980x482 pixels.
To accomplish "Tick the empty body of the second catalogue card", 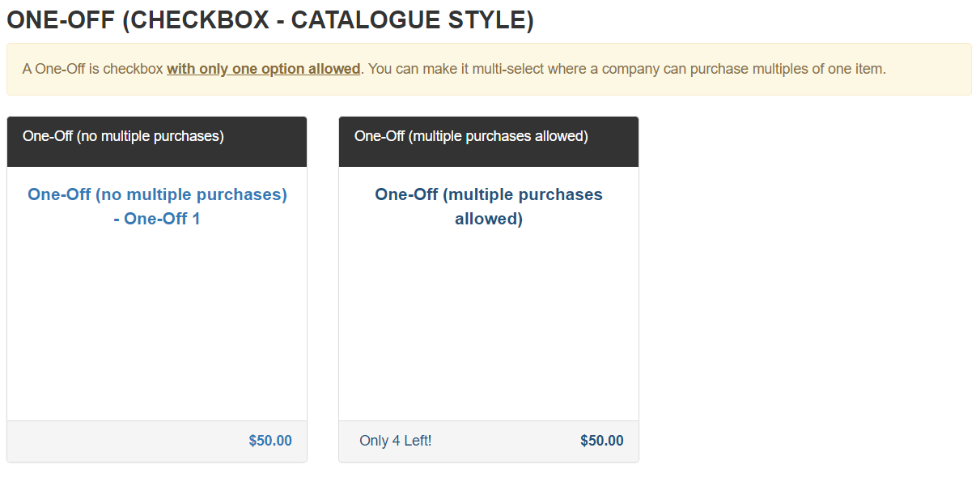I will point(489,324).
